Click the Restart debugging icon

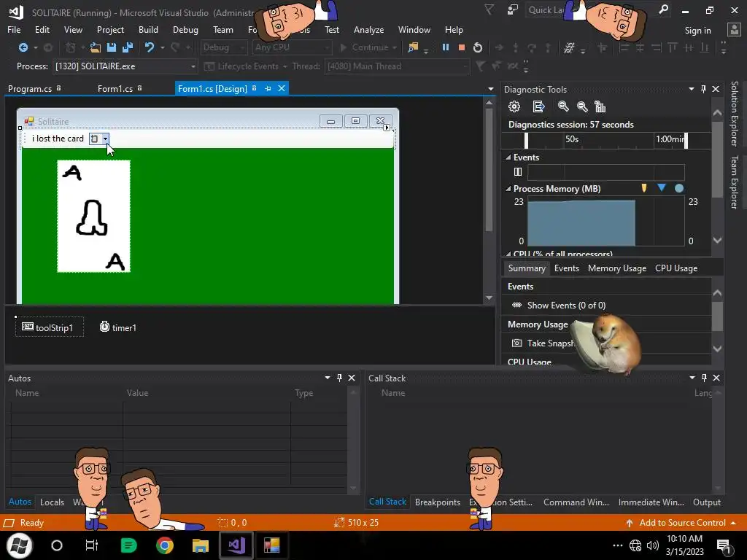(478, 47)
